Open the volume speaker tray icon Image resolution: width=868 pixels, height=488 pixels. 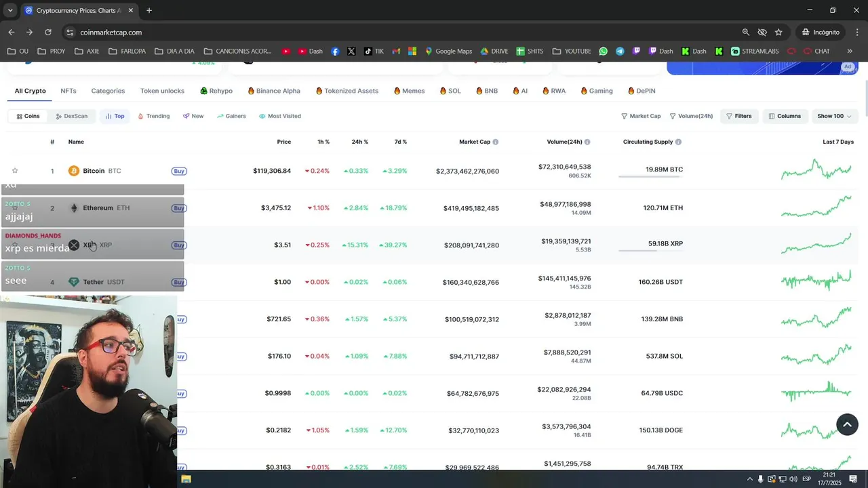click(793, 479)
